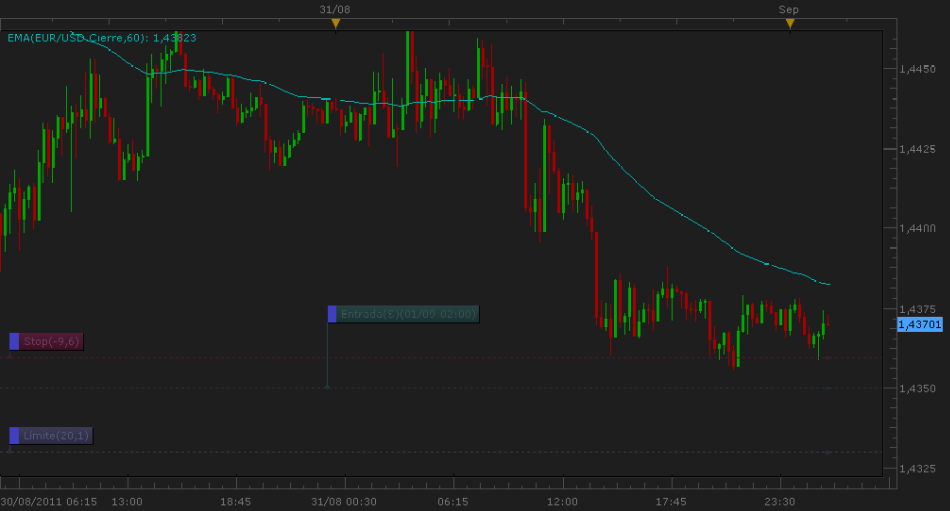Click the 23:30 time axis label
The width and height of the screenshot is (950, 511).
click(x=779, y=502)
